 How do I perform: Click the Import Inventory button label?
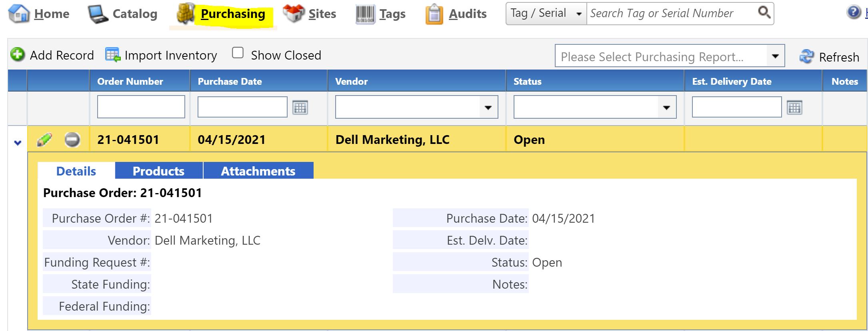171,55
